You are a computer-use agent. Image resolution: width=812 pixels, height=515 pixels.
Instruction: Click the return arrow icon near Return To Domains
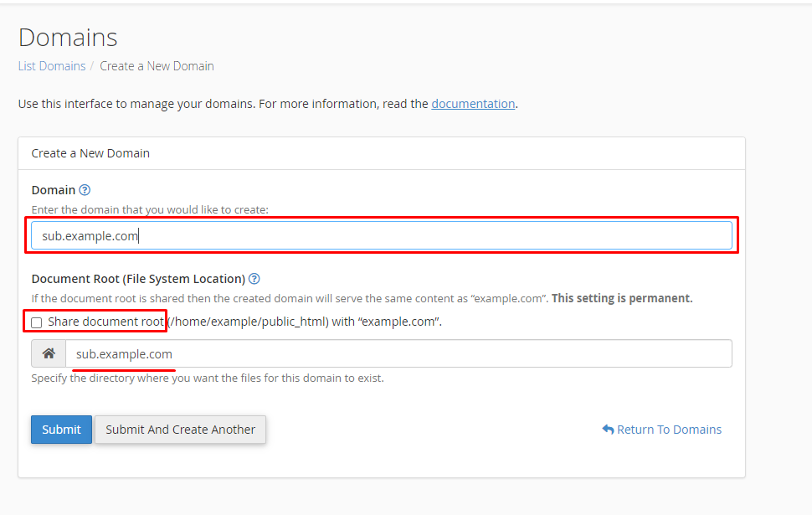(x=608, y=430)
